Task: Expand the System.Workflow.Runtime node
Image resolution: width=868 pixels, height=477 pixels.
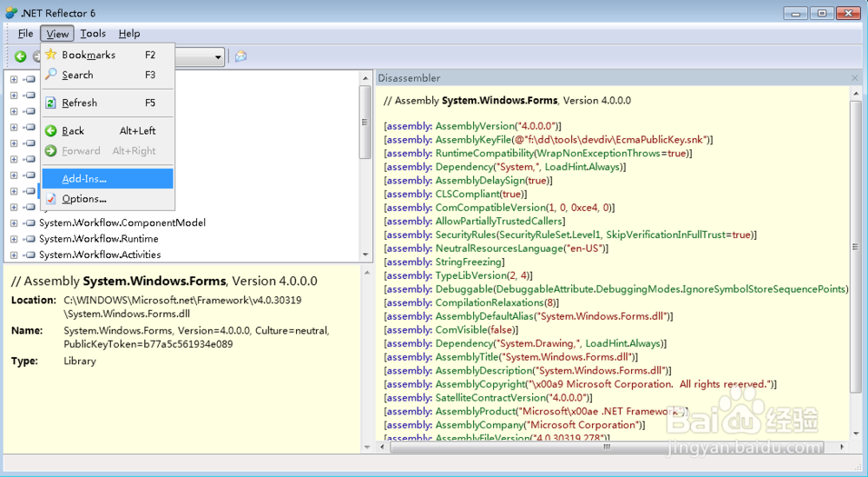Action: point(14,239)
